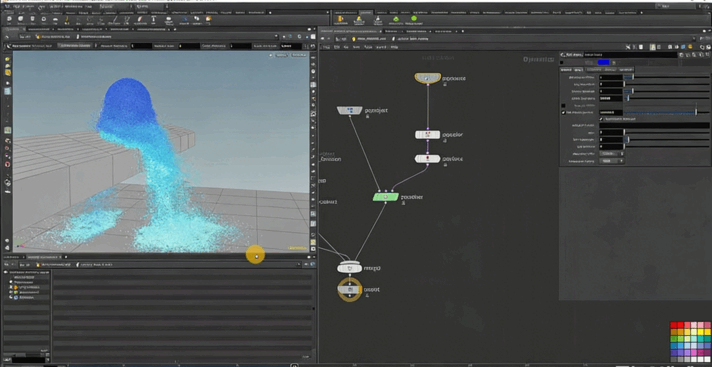
Task: Select the merge node above the output node
Action: pyautogui.click(x=350, y=268)
